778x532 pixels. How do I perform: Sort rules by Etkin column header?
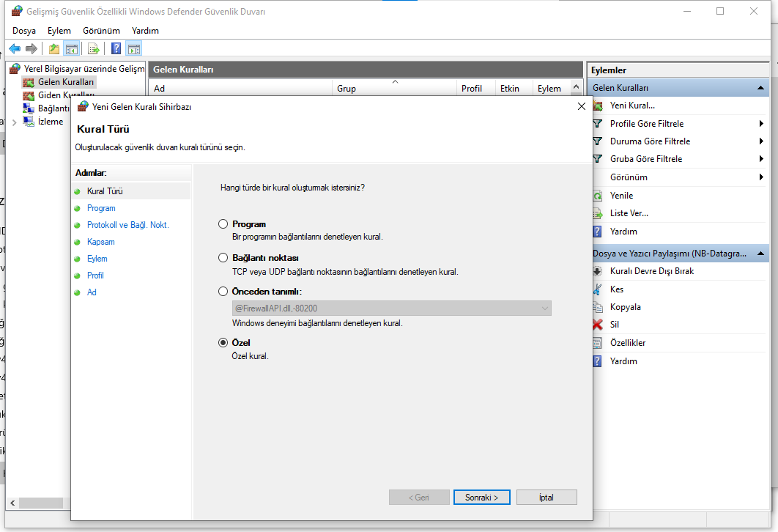(x=514, y=89)
